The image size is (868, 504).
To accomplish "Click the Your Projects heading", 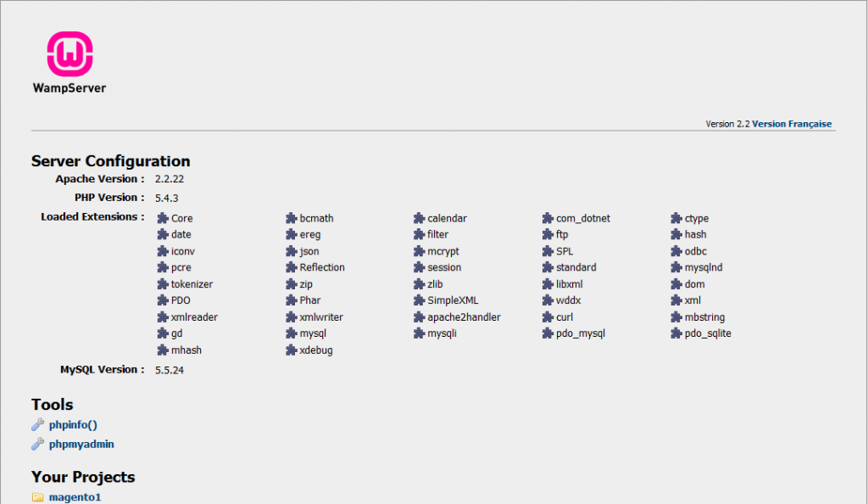I will [x=83, y=477].
